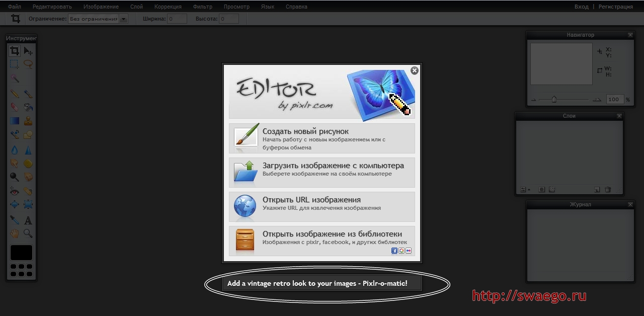Open the Справка menu
The image size is (644, 316).
tap(297, 7)
